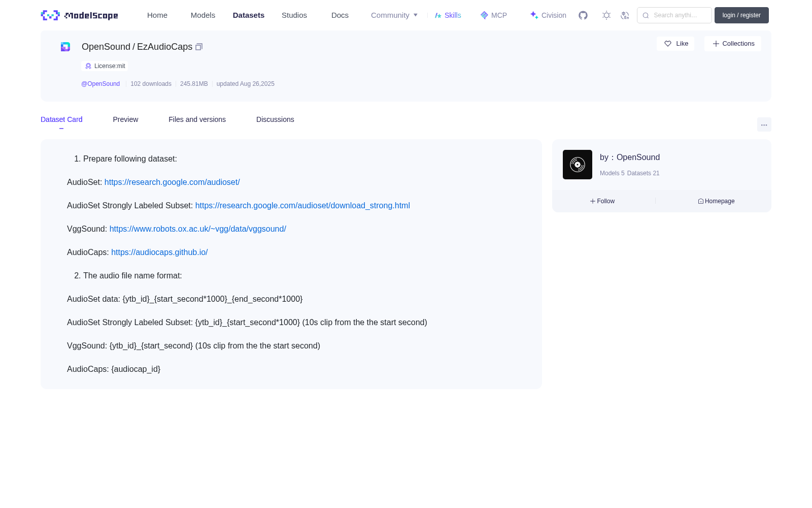The image size is (812, 508).
Task: Open the @OpenSound owner link
Action: point(100,84)
